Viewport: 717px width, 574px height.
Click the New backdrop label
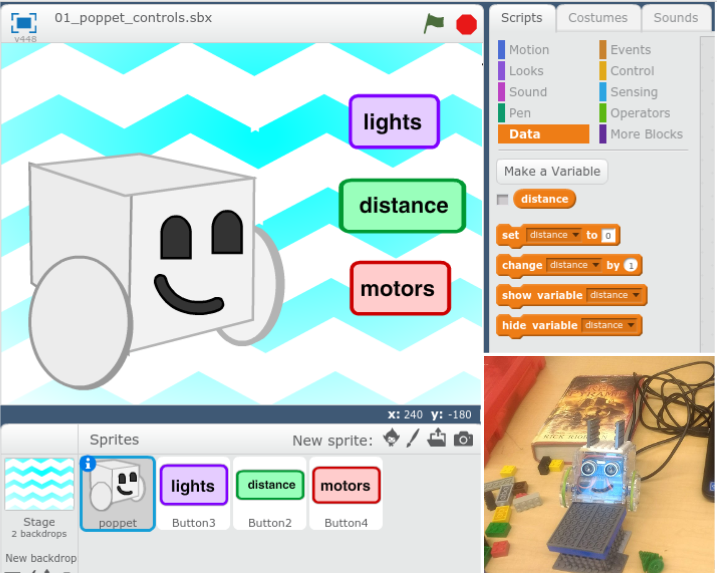pyautogui.click(x=41, y=558)
